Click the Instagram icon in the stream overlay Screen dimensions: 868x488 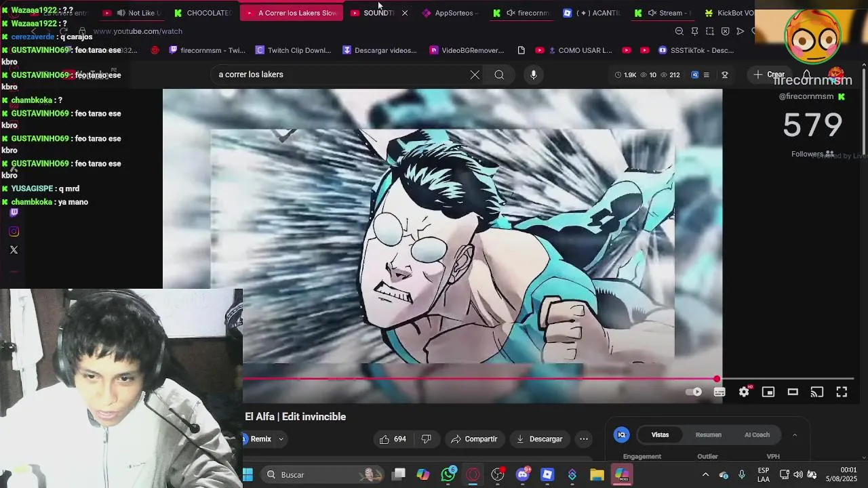coord(14,232)
